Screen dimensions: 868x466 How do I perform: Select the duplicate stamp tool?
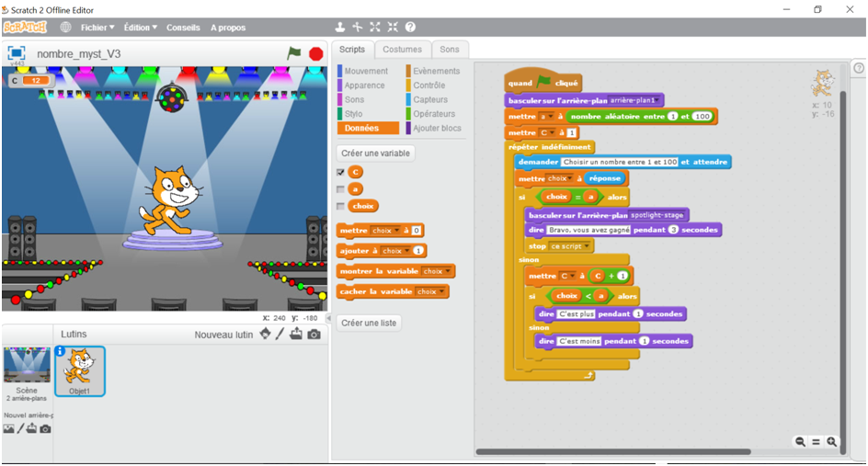[x=340, y=28]
